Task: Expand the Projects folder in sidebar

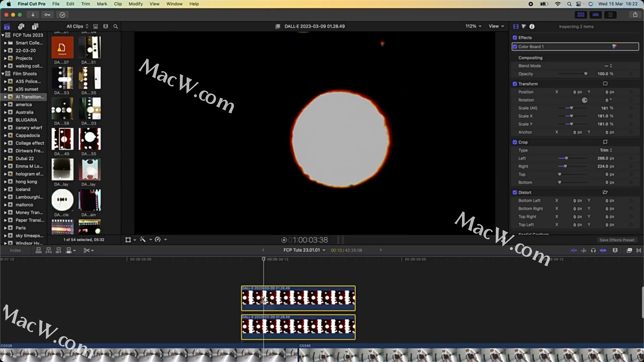Action: click(x=5, y=58)
